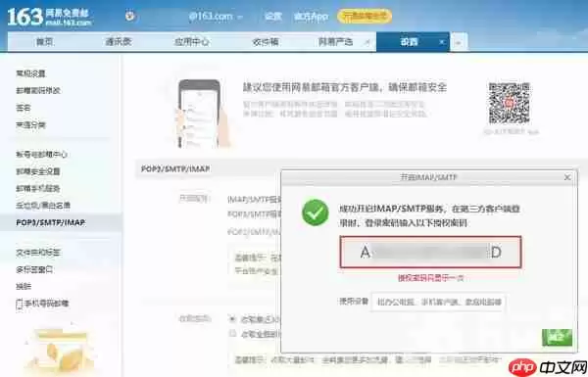Open 换肤 in the settings sidebar

pos(24,286)
